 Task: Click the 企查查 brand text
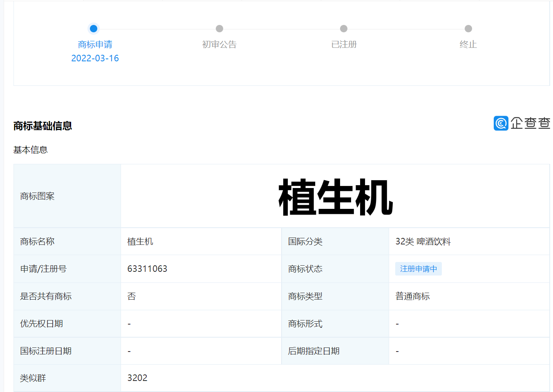(x=531, y=123)
